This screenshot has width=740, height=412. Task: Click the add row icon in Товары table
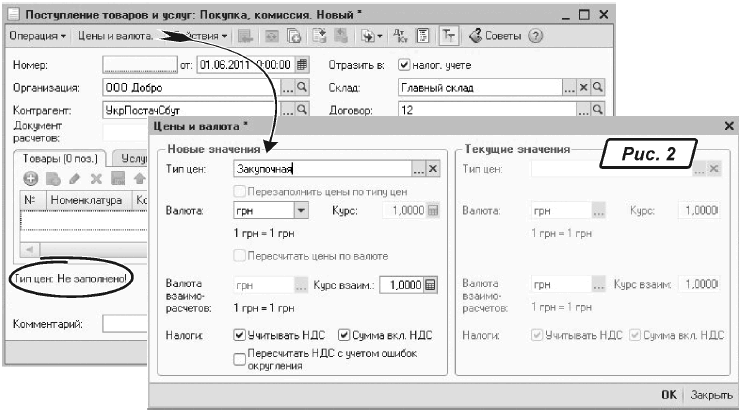tap(30, 178)
